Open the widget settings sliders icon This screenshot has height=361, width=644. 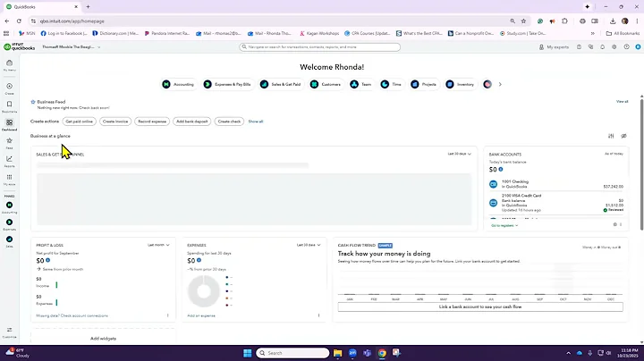pos(611,136)
